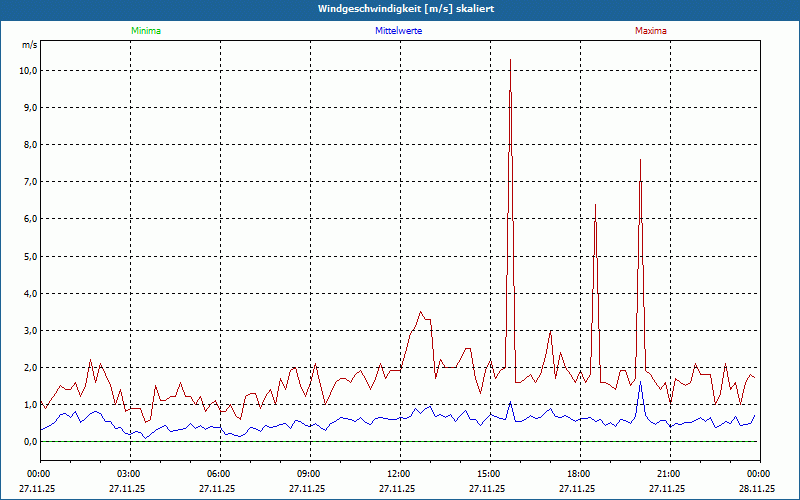Click the 18:00 time axis label
The image size is (800, 500).
coord(579,474)
